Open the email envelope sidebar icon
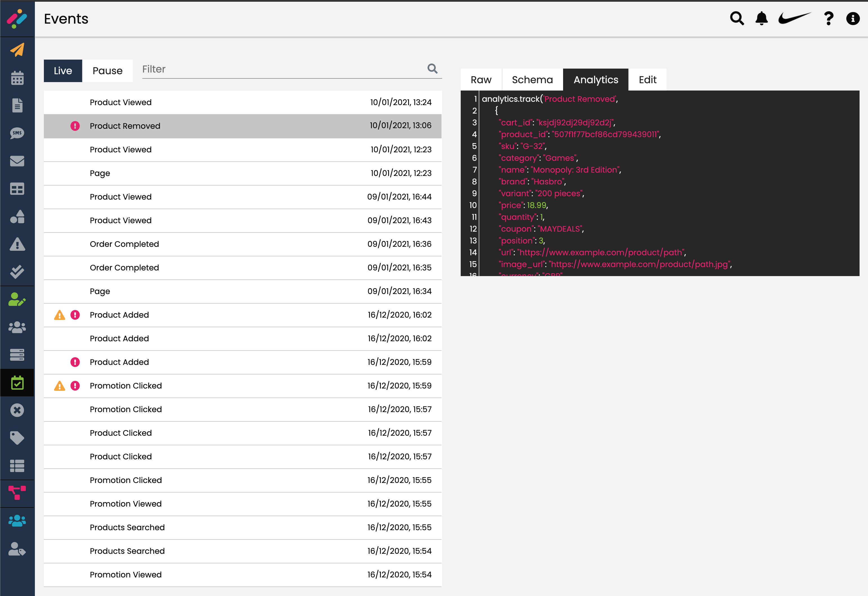This screenshot has height=596, width=868. pyautogui.click(x=17, y=161)
